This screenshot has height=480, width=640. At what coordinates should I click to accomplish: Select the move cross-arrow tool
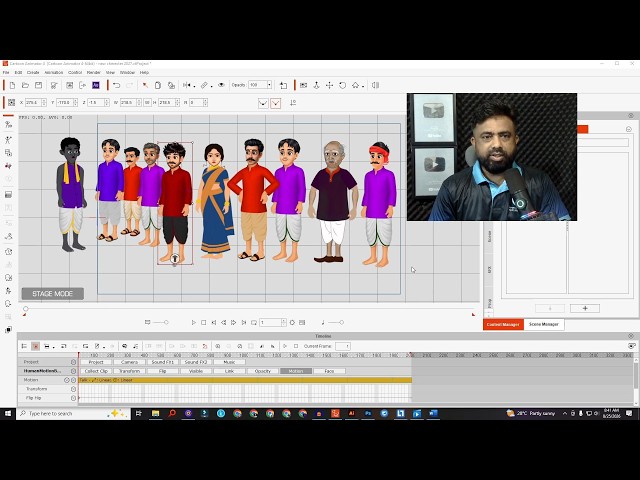329,85
